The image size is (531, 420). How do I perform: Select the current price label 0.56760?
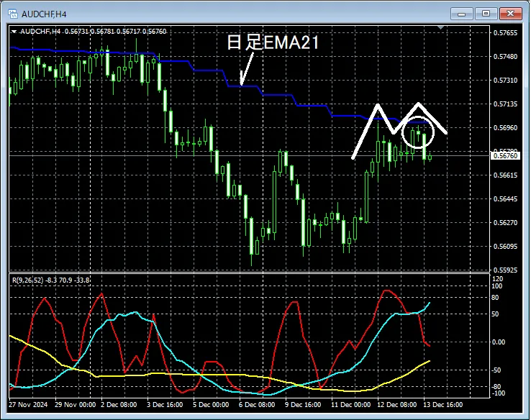coord(505,155)
